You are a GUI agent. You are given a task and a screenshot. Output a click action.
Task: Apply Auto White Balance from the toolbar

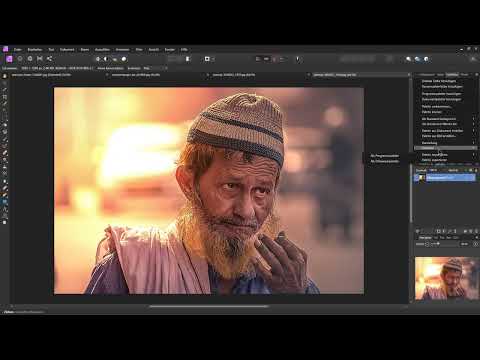(124, 59)
